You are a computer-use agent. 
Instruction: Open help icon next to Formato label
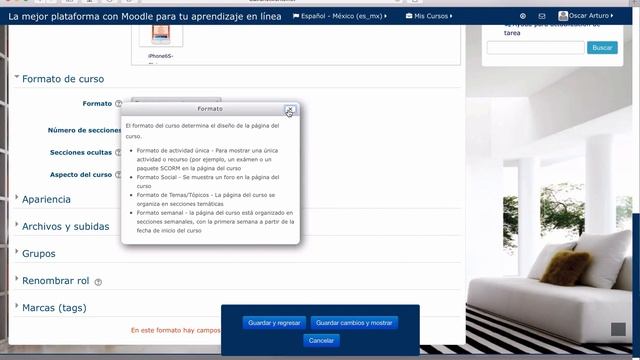118,104
